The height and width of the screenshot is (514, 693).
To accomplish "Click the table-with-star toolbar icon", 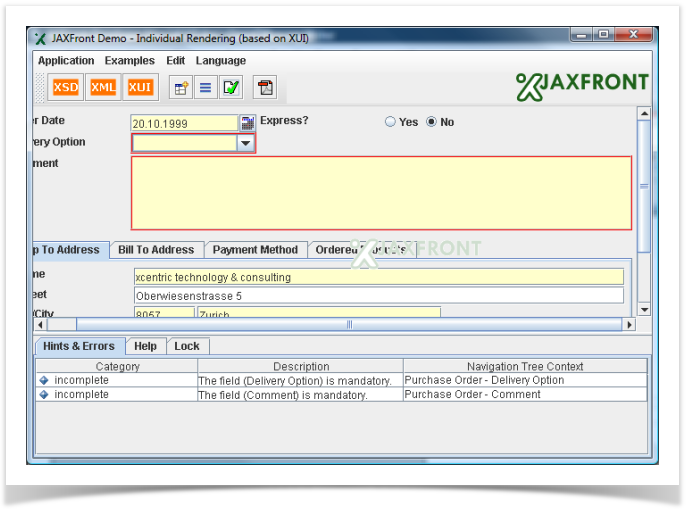I will pos(181,87).
